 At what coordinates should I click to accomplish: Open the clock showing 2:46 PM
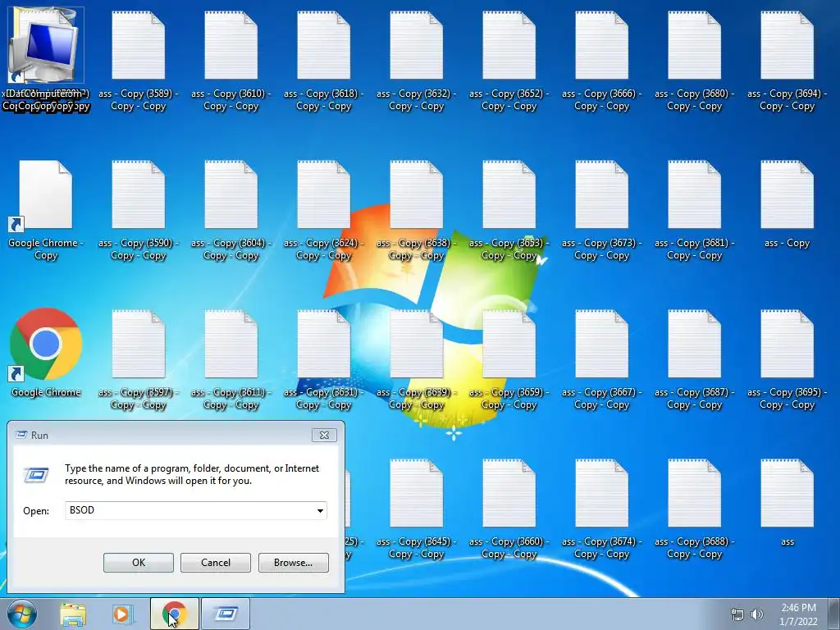click(798, 614)
